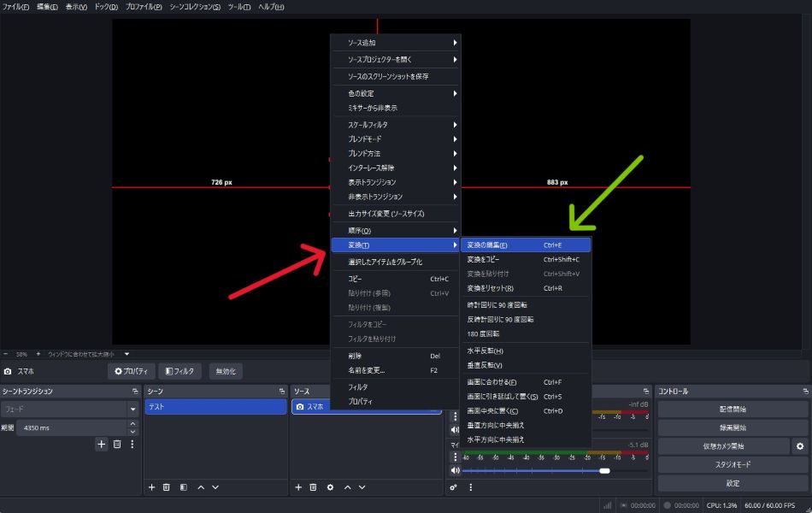Open source properties via the gear icon in ソース panel
The width and height of the screenshot is (812, 513).
pyautogui.click(x=330, y=487)
